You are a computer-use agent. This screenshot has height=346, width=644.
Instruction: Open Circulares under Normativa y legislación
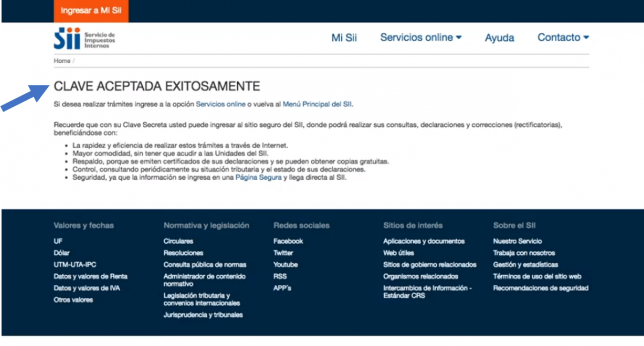(x=177, y=241)
